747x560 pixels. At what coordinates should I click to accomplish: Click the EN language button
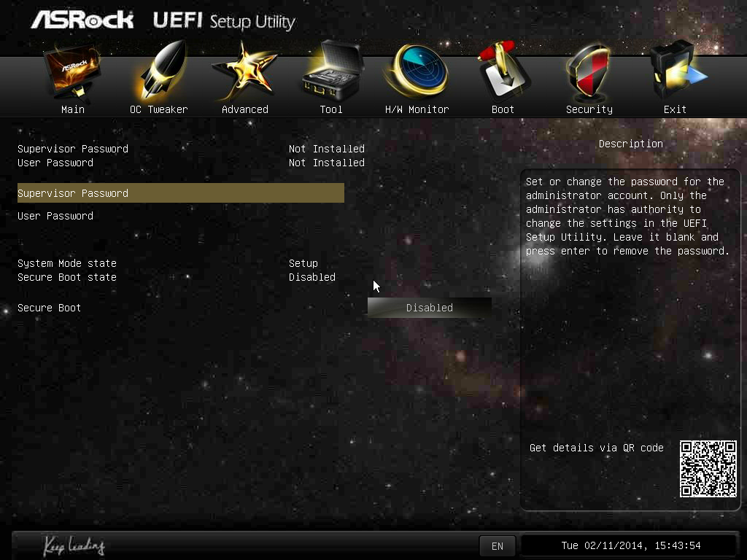click(x=497, y=545)
